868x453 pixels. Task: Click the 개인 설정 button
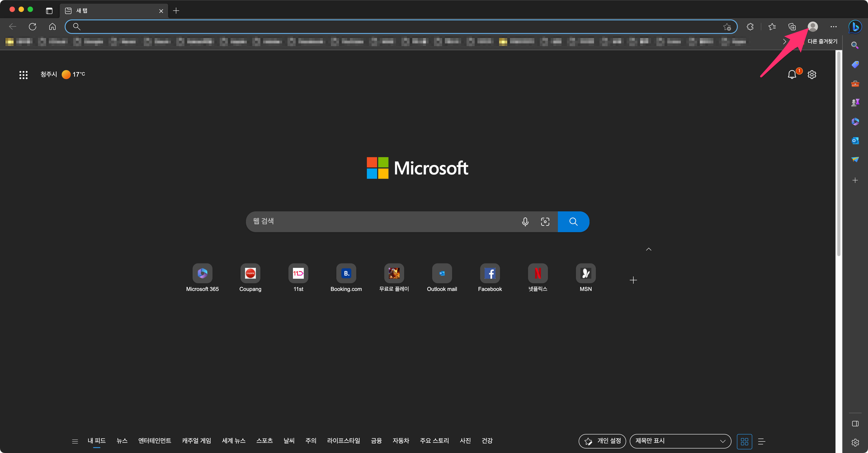(602, 441)
